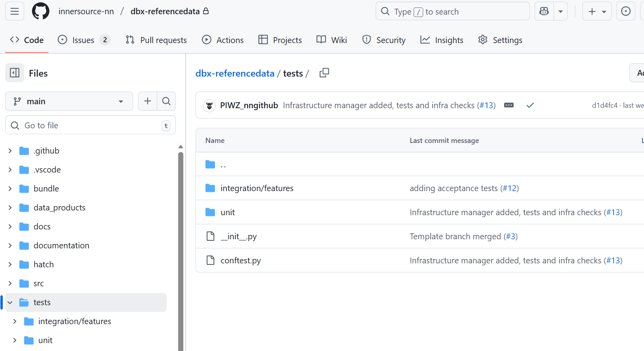644x351 pixels.
Task: Click the conftest.py file icon
Action: [x=210, y=260]
